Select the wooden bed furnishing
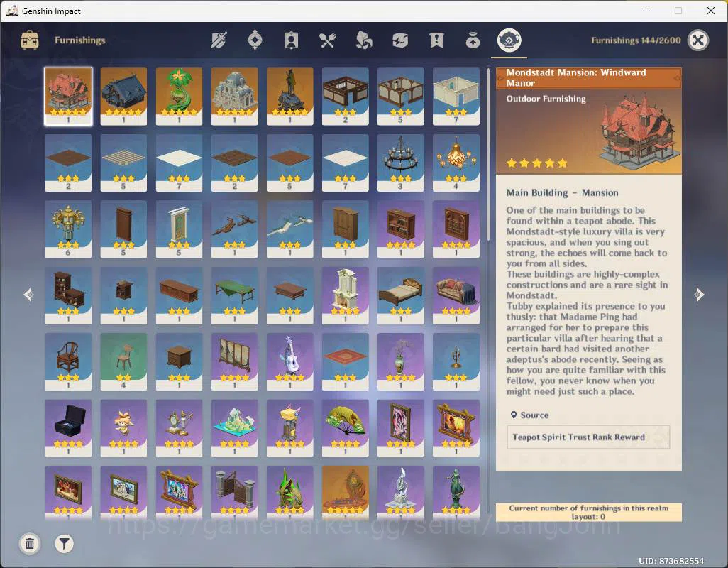The image size is (728, 568). (400, 295)
